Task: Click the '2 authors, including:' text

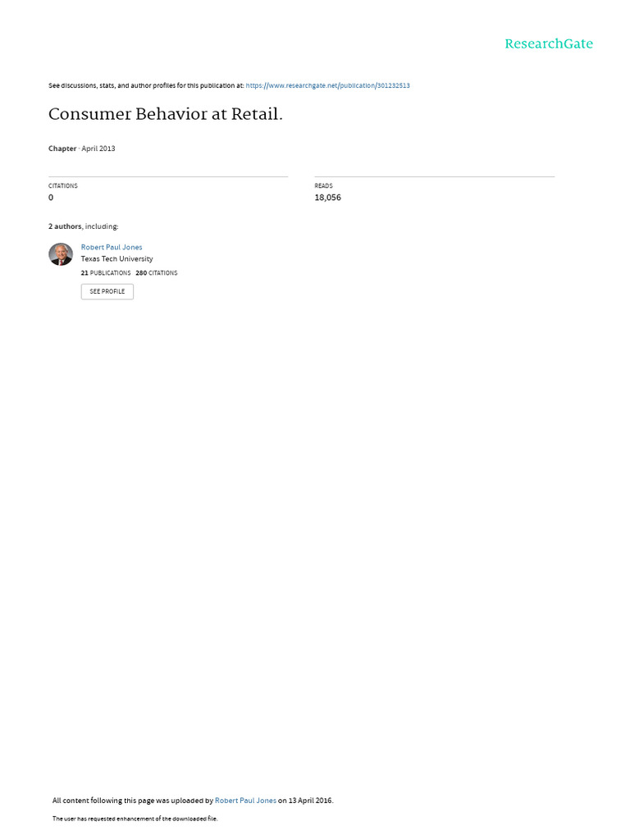Action: pos(83,226)
